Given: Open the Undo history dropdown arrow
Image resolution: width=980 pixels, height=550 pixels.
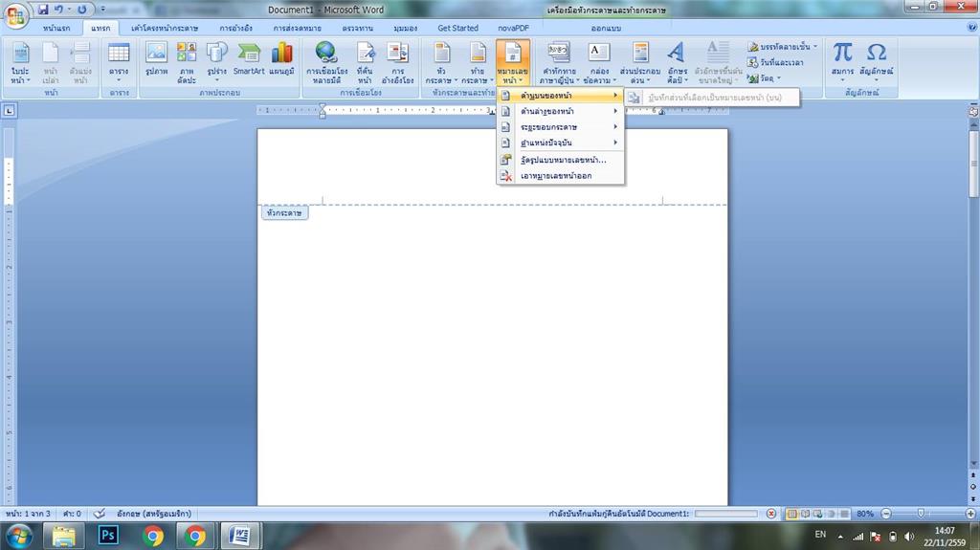Looking at the screenshot, I should [x=68, y=10].
